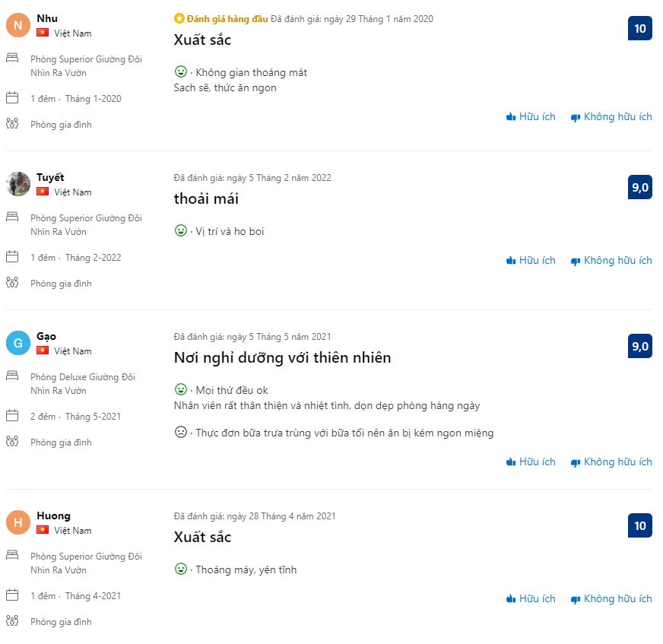This screenshot has height=644, width=663.
Task: Click the gold star top review badge
Action: (x=179, y=19)
